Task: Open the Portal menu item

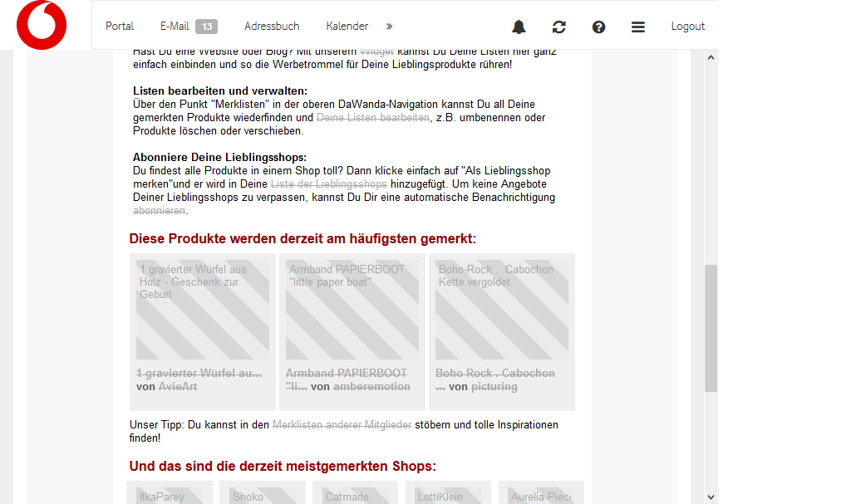Action: coord(120,26)
